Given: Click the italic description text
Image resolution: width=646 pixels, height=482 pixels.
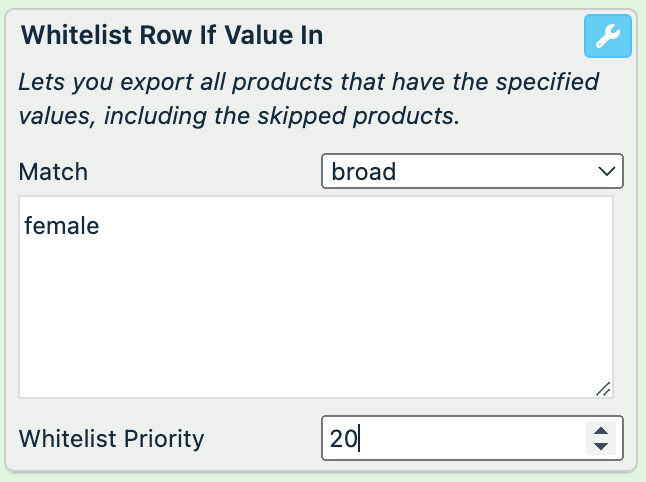Looking at the screenshot, I should click(308, 98).
